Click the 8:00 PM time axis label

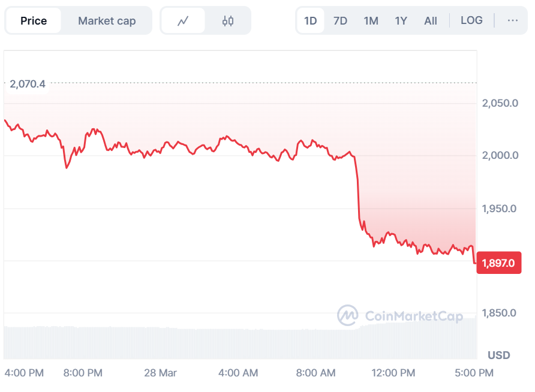(x=83, y=373)
